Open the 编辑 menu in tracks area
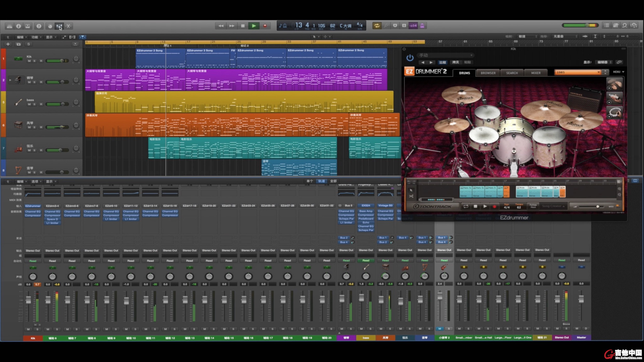Screen dimensions: 644x362 [22, 37]
